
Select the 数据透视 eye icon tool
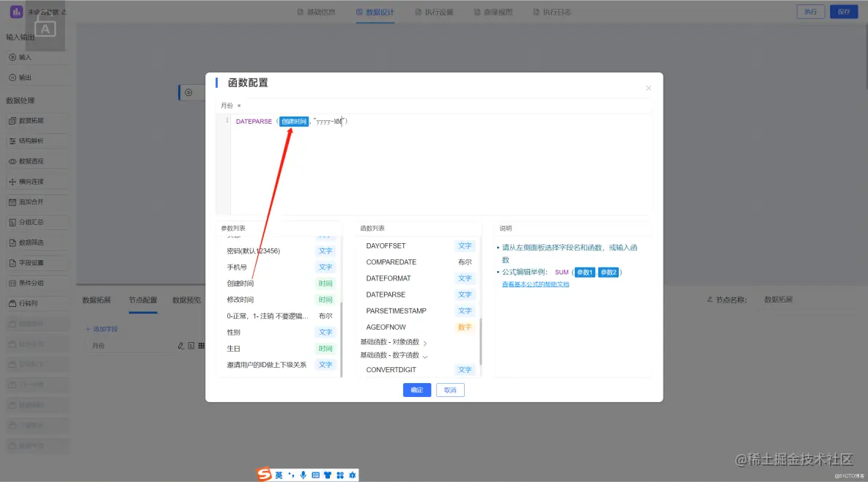point(12,162)
